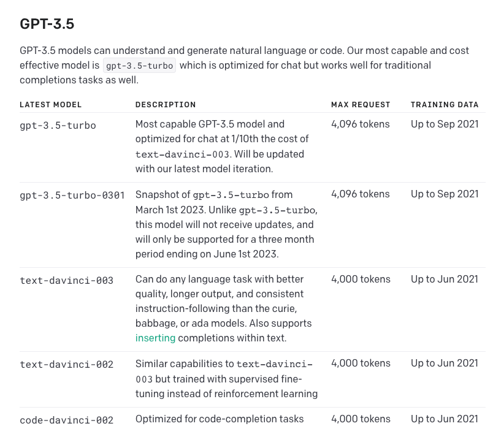
Task: Click the description starting "Similar capabilities to"
Action: [226, 379]
